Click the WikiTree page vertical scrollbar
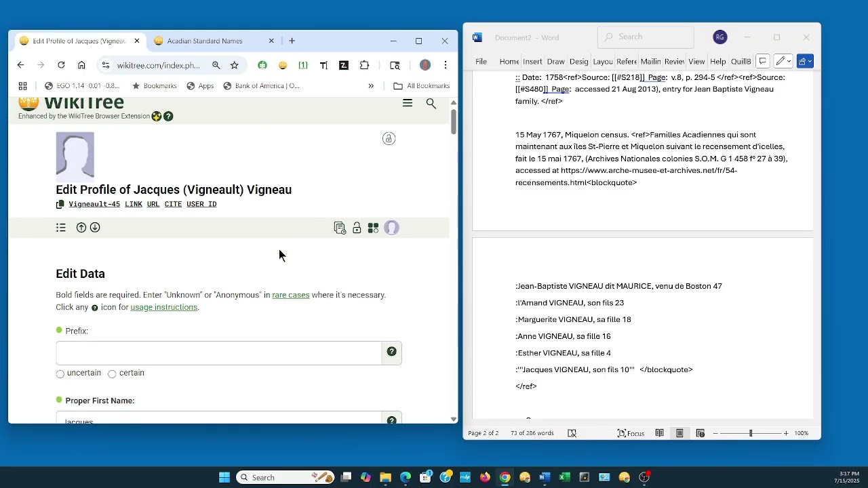Image resolution: width=868 pixels, height=488 pixels. (454, 122)
